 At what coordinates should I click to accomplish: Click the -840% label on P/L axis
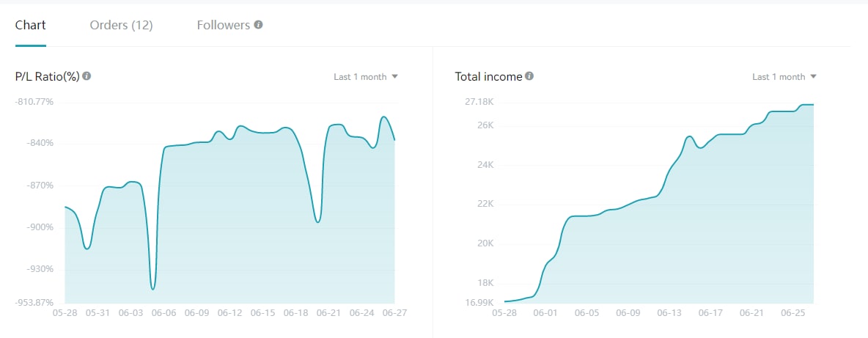(39, 143)
